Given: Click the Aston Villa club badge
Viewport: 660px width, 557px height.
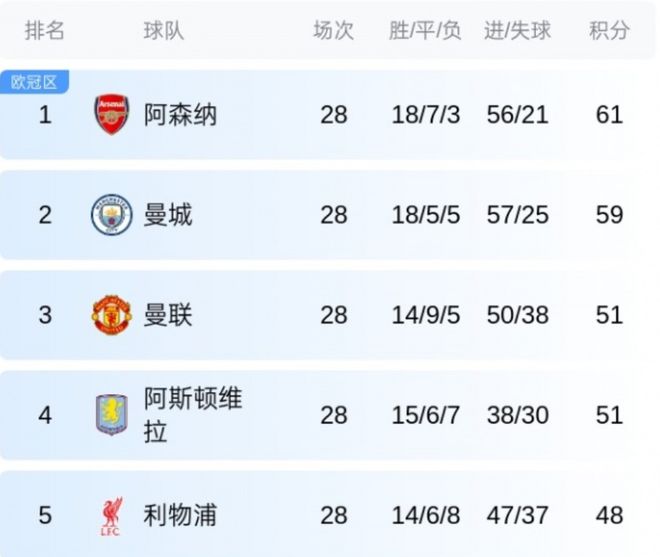Looking at the screenshot, I should 111,415.
